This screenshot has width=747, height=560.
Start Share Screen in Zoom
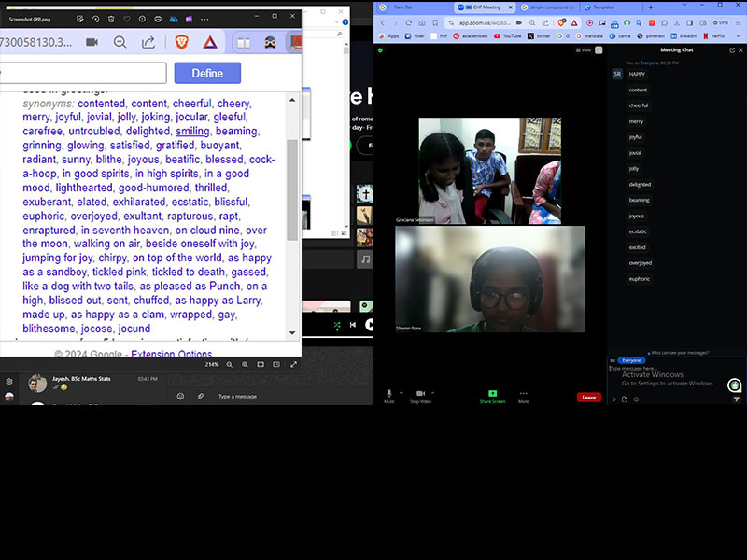point(493,396)
